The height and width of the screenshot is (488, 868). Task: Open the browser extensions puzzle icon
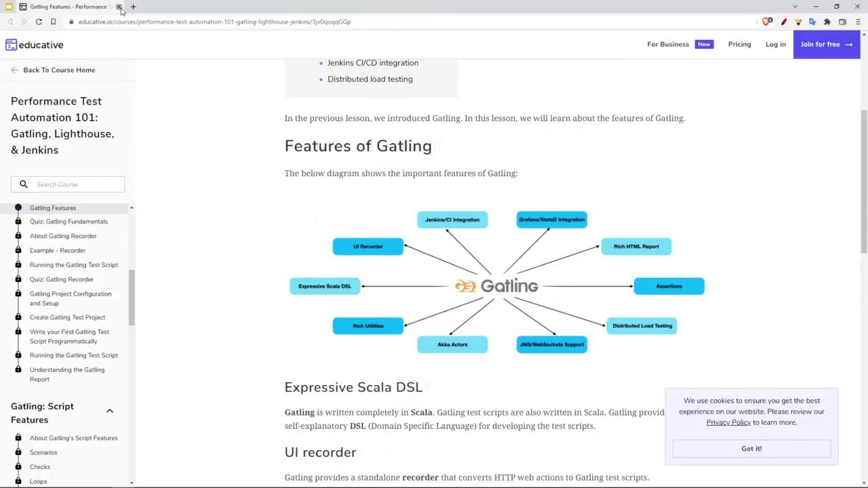(827, 22)
